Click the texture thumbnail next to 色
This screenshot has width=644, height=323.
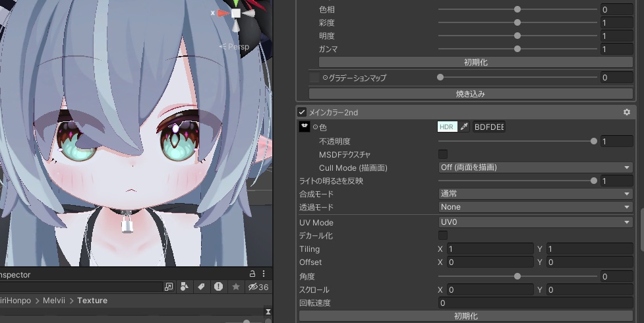(305, 127)
